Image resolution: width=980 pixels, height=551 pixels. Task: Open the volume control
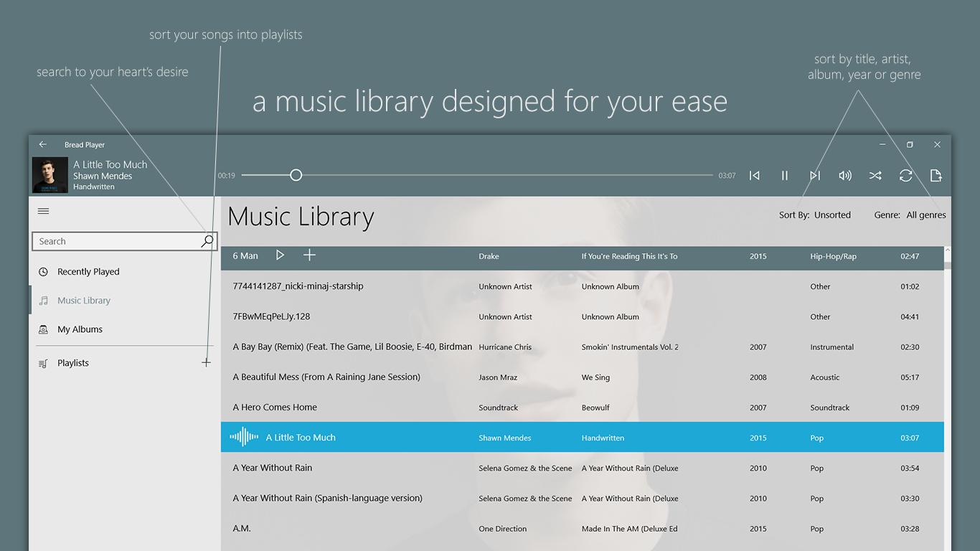pos(845,176)
